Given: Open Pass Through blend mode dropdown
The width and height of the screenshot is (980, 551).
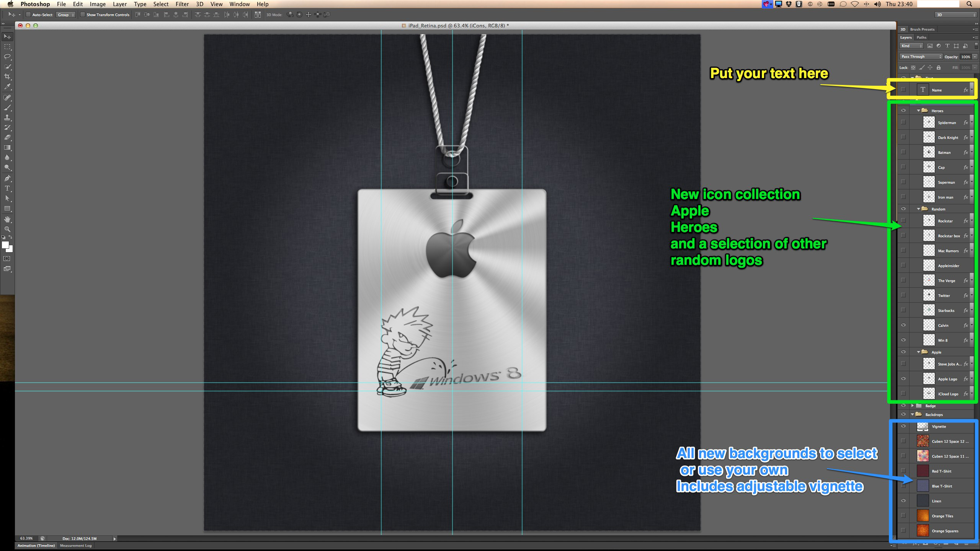Looking at the screenshot, I should (x=921, y=57).
